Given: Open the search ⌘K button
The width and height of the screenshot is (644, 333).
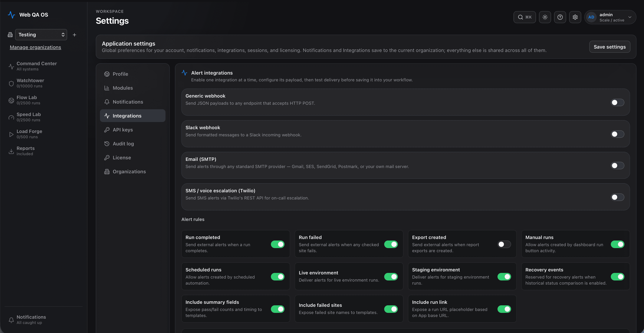Looking at the screenshot, I should coord(524,17).
